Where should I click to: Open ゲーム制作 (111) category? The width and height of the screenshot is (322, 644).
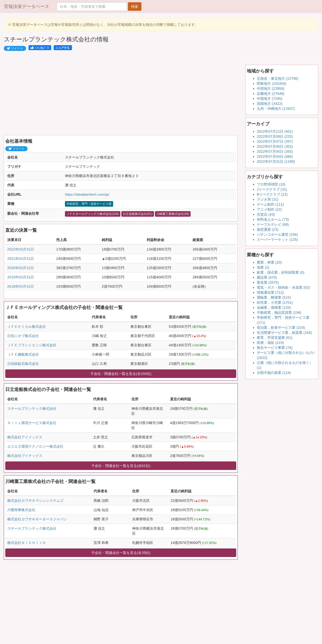coord(270,204)
